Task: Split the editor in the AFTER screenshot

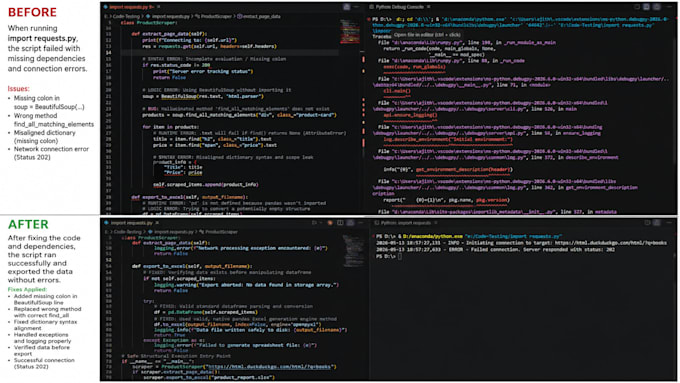Action: 340,223
